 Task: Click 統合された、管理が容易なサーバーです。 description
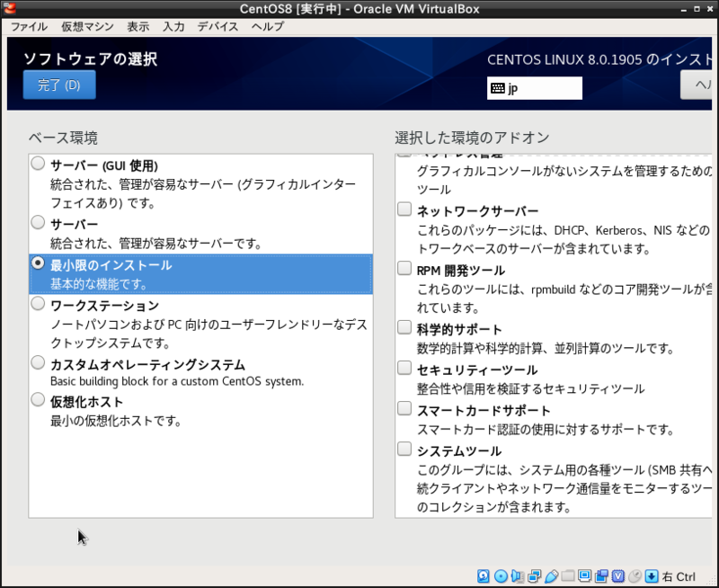(155, 243)
